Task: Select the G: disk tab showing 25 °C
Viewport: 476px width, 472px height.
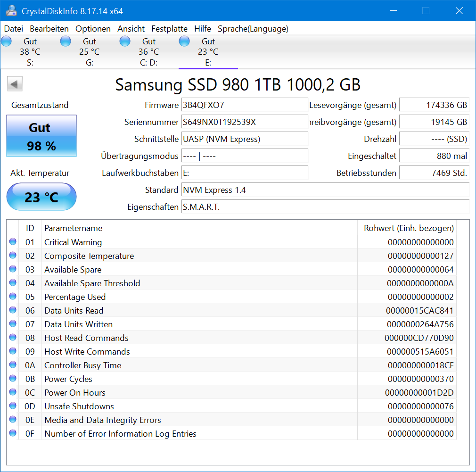Action: pos(89,52)
